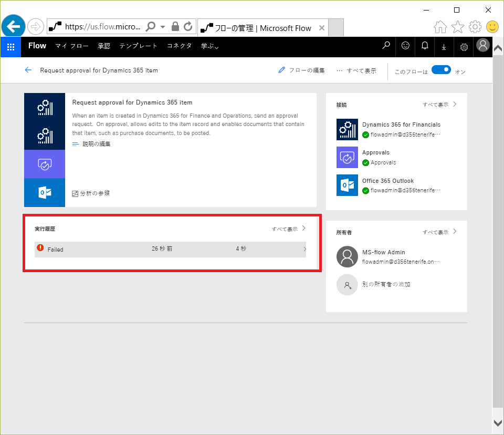Click the Approvals connection icon
Screen dimensions: 504x435
(x=347, y=157)
